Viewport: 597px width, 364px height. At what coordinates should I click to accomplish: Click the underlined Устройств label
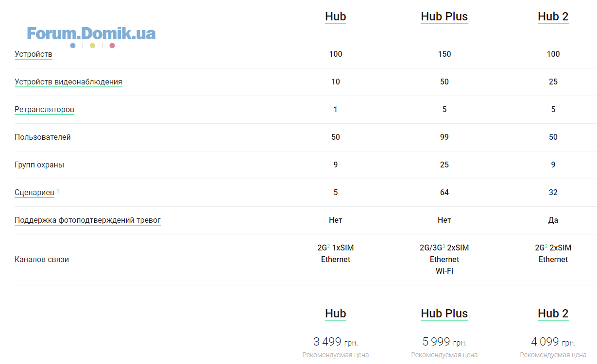34,54
